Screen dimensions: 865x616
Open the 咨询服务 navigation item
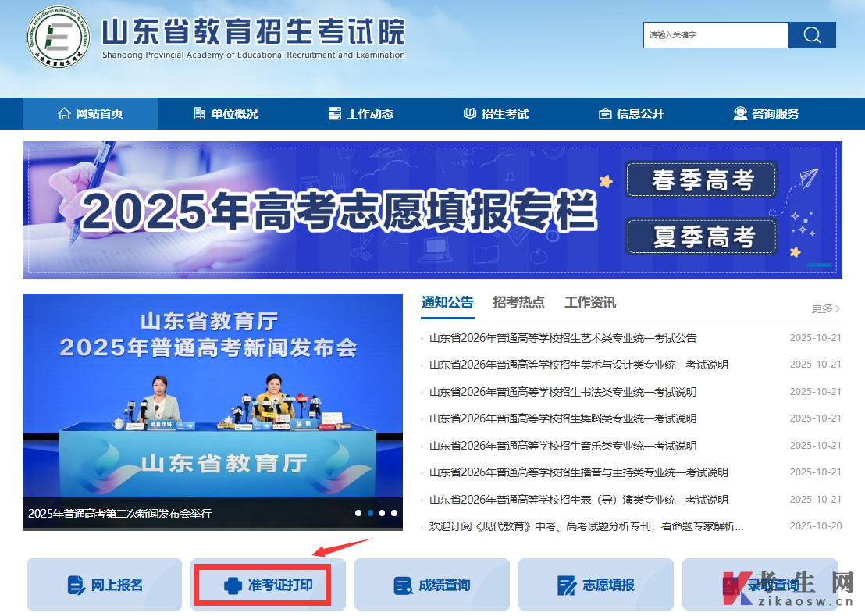(767, 114)
